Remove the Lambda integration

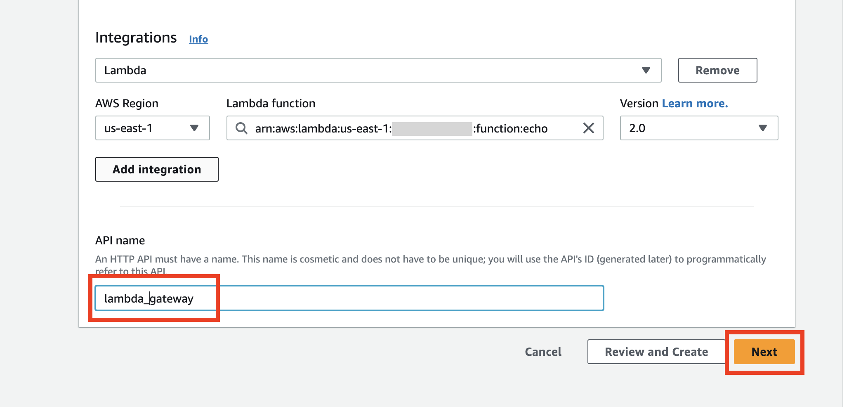pos(717,70)
